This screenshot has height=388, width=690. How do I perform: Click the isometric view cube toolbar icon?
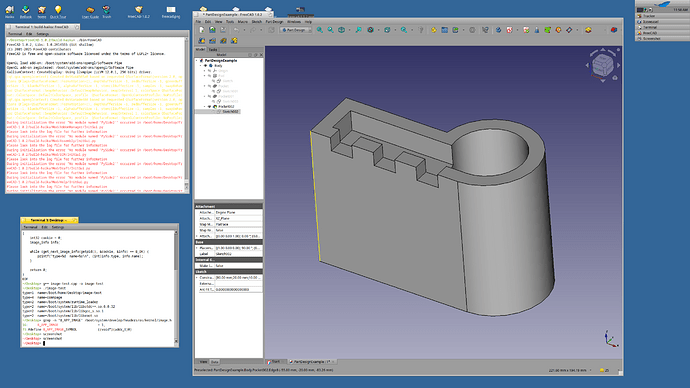341,30
